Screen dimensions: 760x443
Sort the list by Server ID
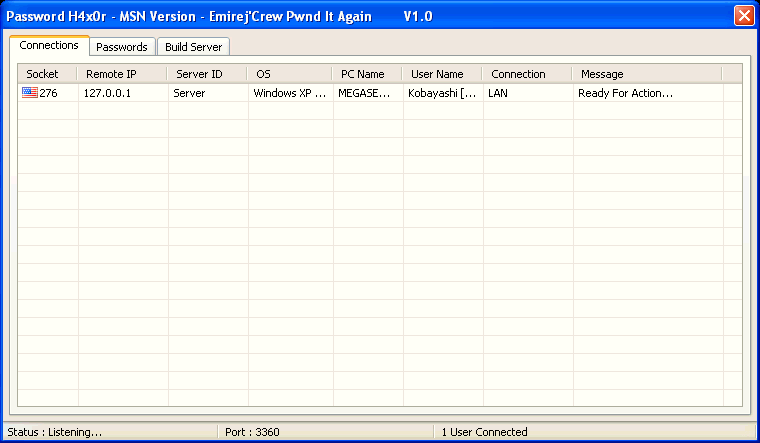point(206,74)
